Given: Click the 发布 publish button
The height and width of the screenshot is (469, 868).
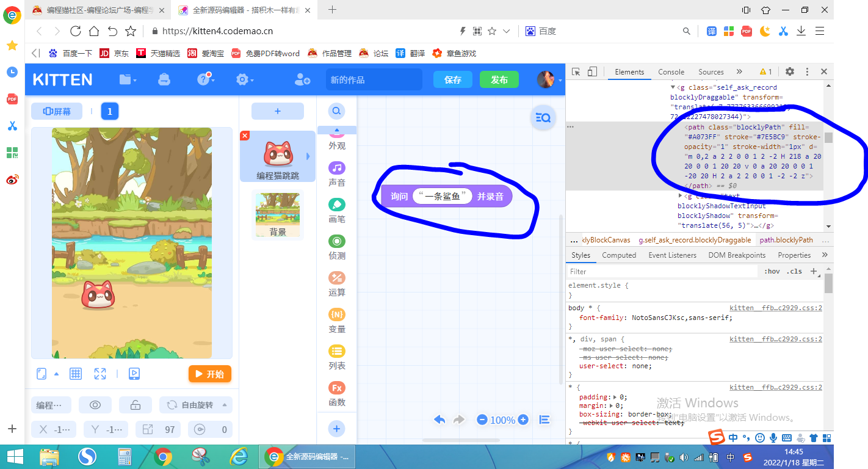Looking at the screenshot, I should tap(499, 79).
